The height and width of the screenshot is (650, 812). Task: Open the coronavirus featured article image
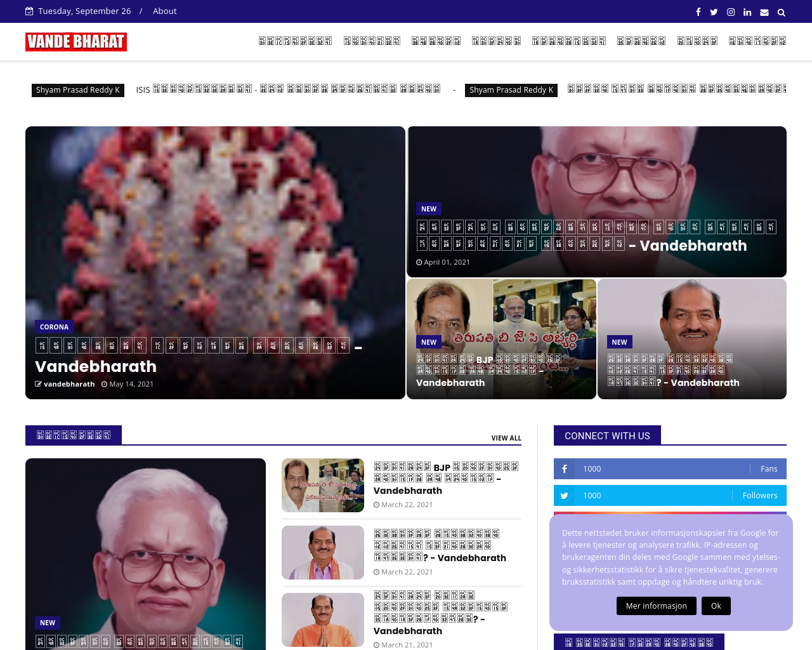(x=215, y=222)
